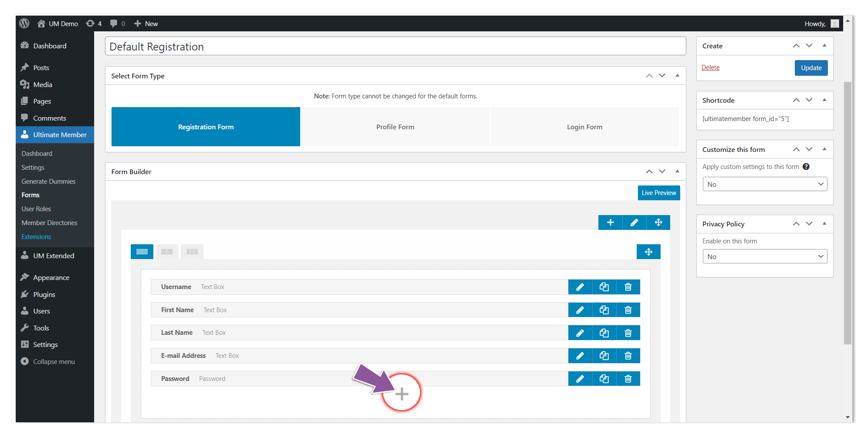Add a new field with plus icon
This screenshot has width=868, height=438.
click(x=402, y=394)
